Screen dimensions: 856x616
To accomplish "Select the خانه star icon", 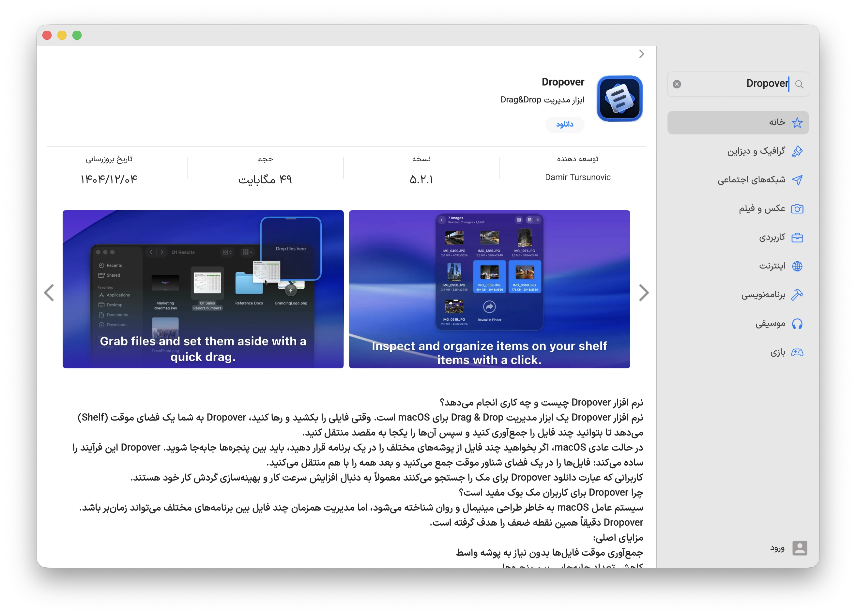I will click(798, 122).
